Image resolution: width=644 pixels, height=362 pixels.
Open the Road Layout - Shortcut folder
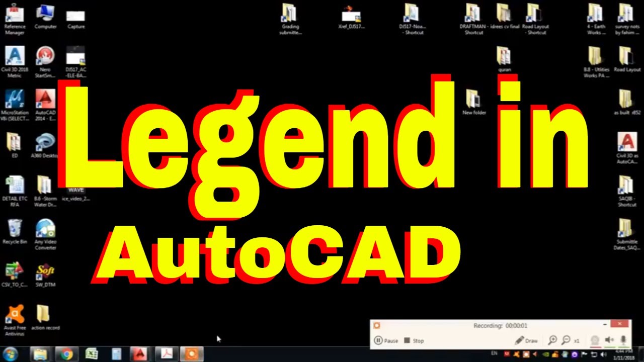pyautogui.click(x=535, y=20)
